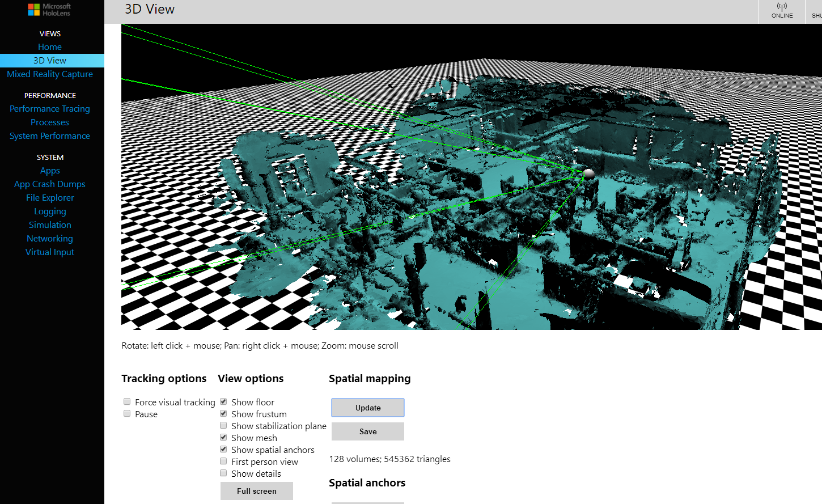The width and height of the screenshot is (822, 504).
Task: Toggle the Show mesh checkbox
Action: point(223,437)
